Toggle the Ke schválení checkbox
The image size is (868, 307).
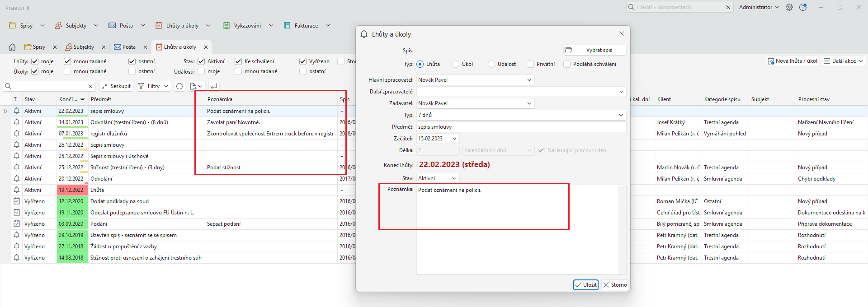[238, 61]
